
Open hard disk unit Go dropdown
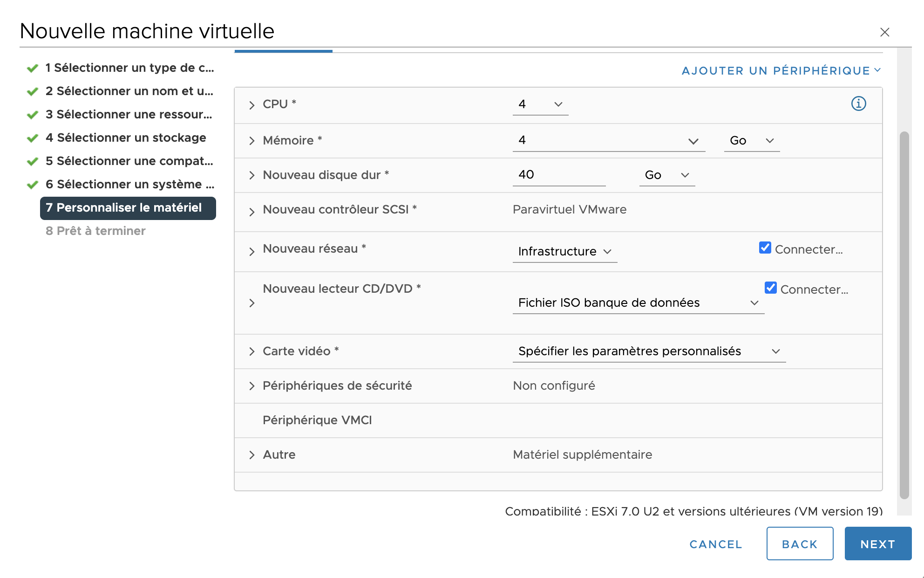(x=667, y=175)
